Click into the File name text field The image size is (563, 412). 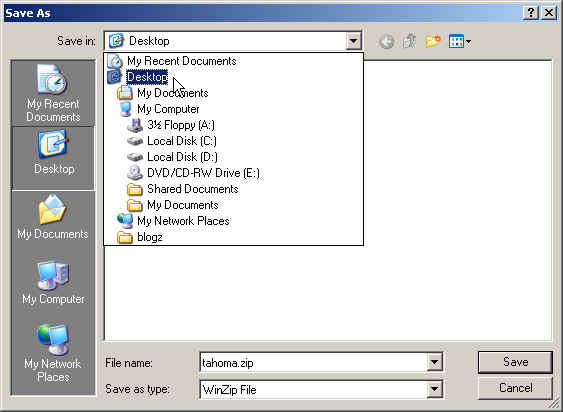313,362
